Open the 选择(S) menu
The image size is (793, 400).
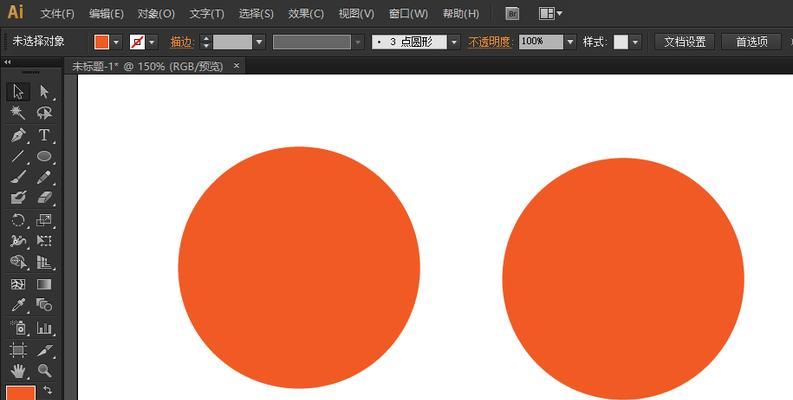coord(256,14)
